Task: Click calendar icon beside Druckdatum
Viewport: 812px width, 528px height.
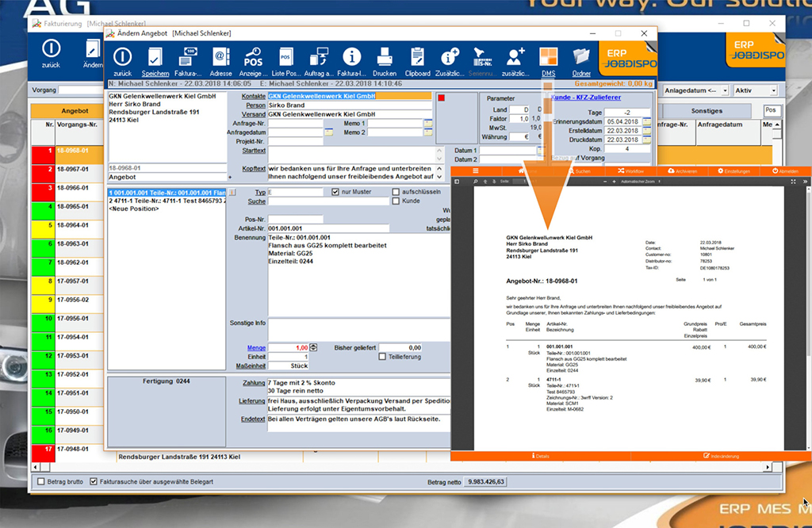Action: [647, 140]
